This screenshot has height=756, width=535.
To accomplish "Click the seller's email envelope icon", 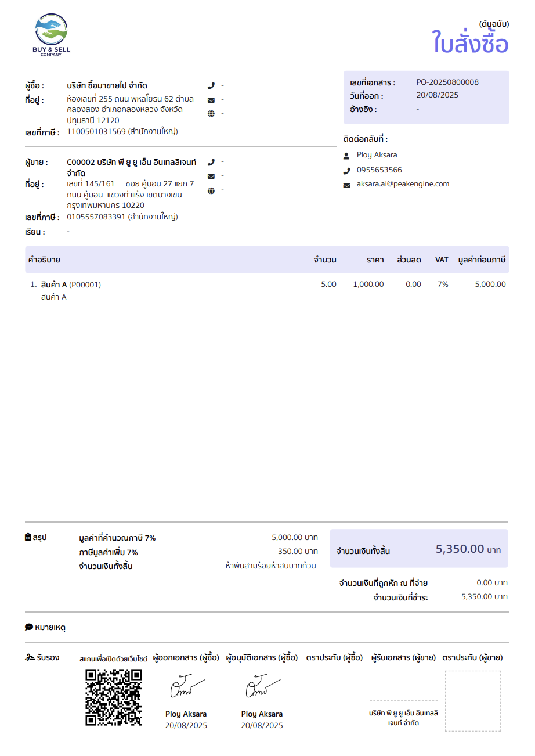I will (x=211, y=176).
